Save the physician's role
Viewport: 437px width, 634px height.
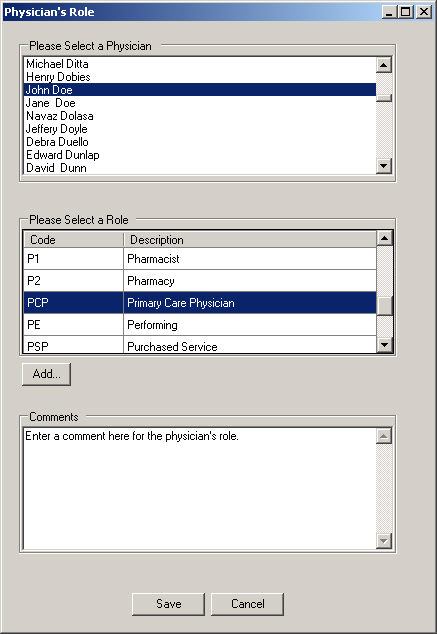168,604
